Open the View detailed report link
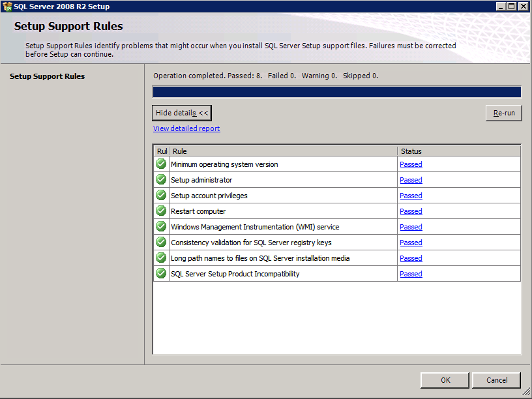Viewport: 532px width, 399px height. tap(186, 128)
